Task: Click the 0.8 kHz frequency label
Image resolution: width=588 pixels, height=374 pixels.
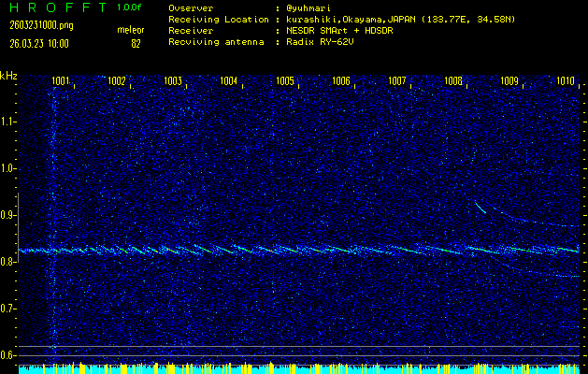Action: click(8, 262)
